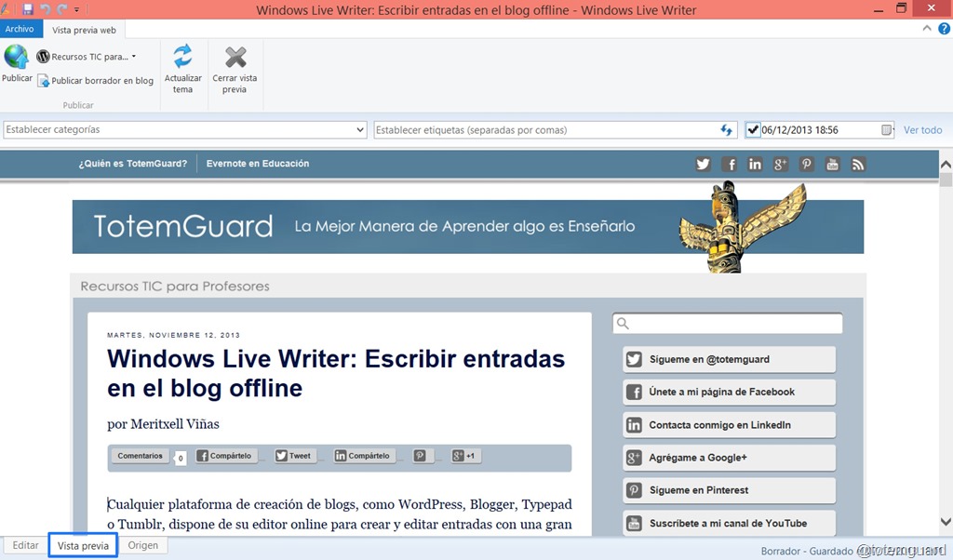Expand Recursos TIC para blog dropdown
Image resolution: width=953 pixels, height=560 pixels.
click(134, 57)
